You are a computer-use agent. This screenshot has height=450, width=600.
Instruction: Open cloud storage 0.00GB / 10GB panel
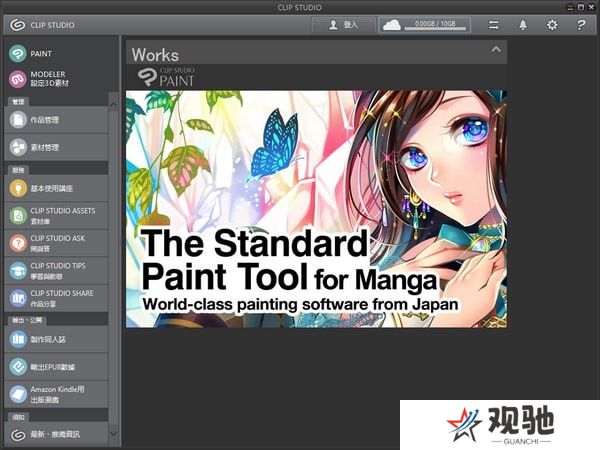[x=424, y=25]
